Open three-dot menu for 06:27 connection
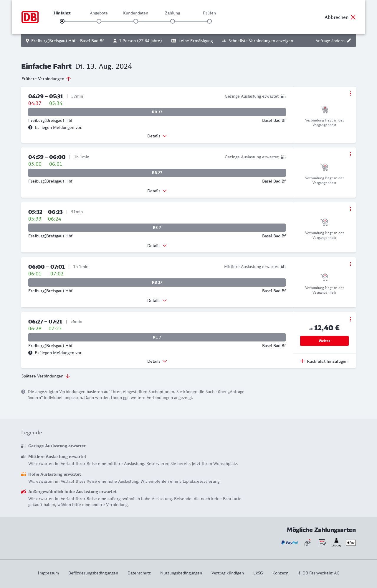This screenshot has height=588, width=377. click(x=350, y=319)
